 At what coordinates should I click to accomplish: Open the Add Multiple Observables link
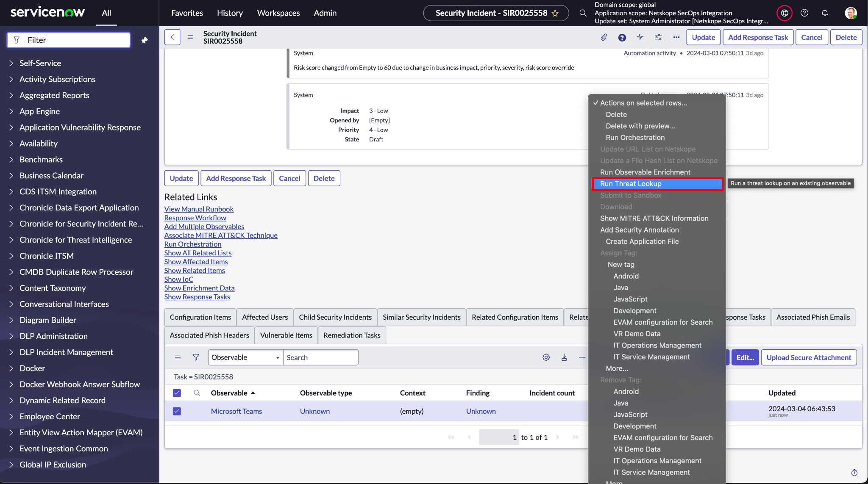204,227
